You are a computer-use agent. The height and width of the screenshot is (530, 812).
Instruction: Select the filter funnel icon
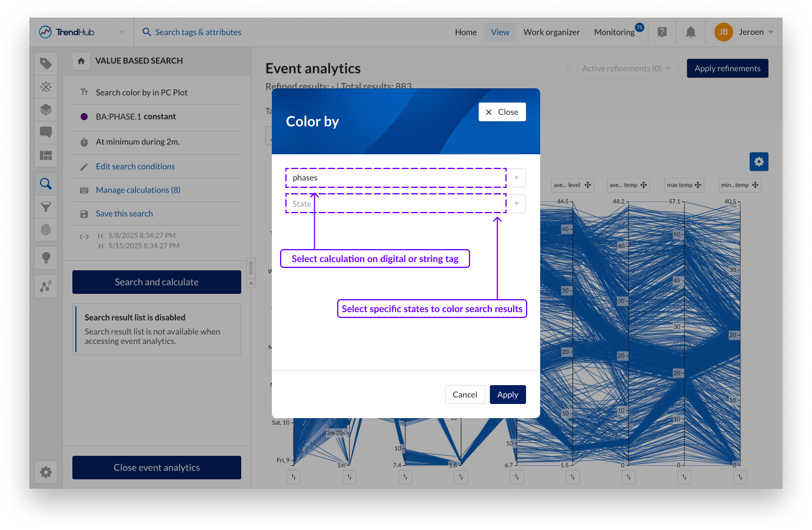pyautogui.click(x=46, y=207)
